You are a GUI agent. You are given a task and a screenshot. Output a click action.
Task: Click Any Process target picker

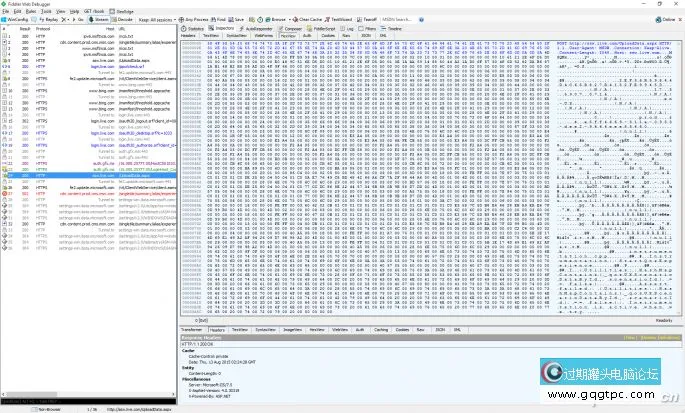tap(185, 19)
